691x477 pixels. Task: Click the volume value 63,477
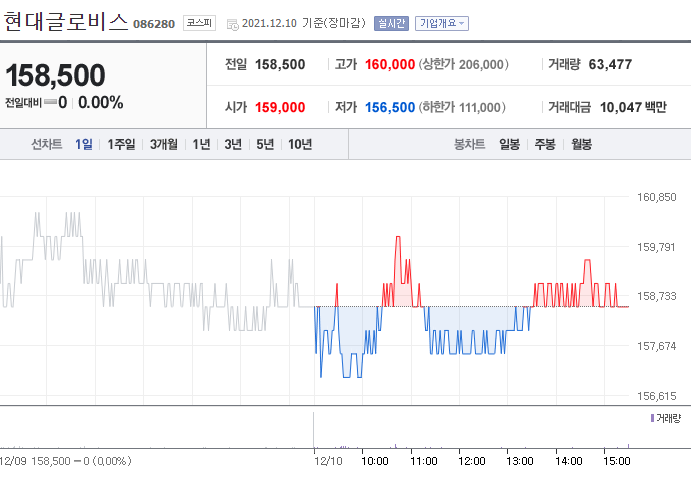click(610, 64)
